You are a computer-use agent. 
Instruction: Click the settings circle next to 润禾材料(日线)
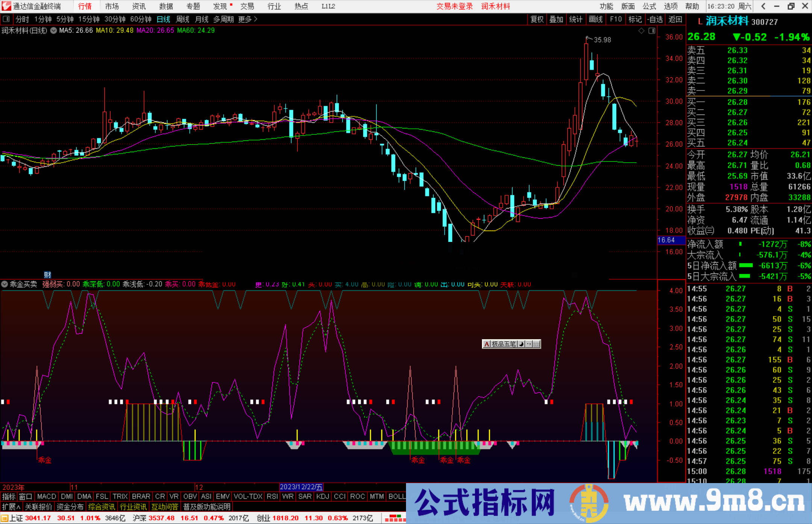pos(53,30)
